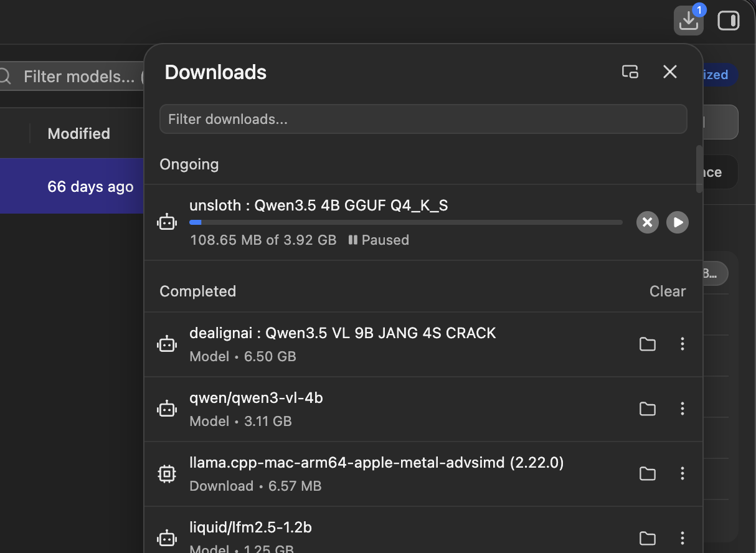Click Filter models search field behind panel

[71, 77]
